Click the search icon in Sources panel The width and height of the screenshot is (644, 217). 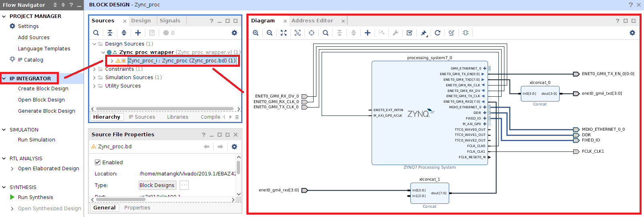click(x=96, y=33)
